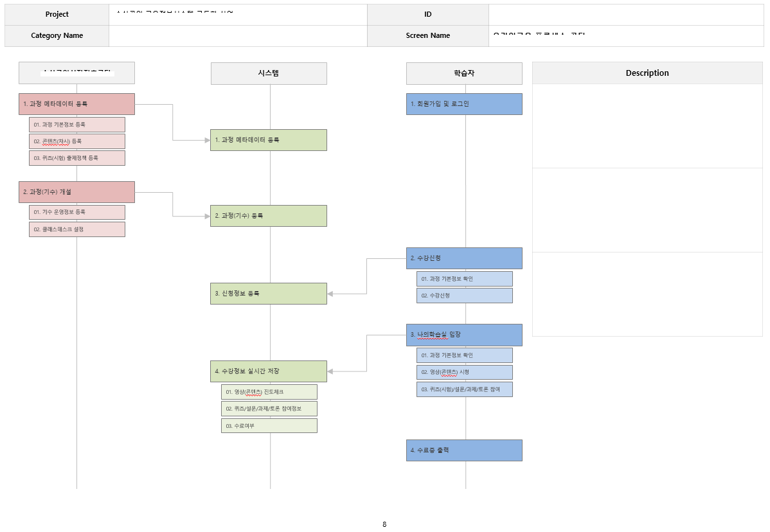770x532 pixels.
Task: Click the '01. 영상(콘텐츠) 진도체크' box
Action: pos(269,392)
